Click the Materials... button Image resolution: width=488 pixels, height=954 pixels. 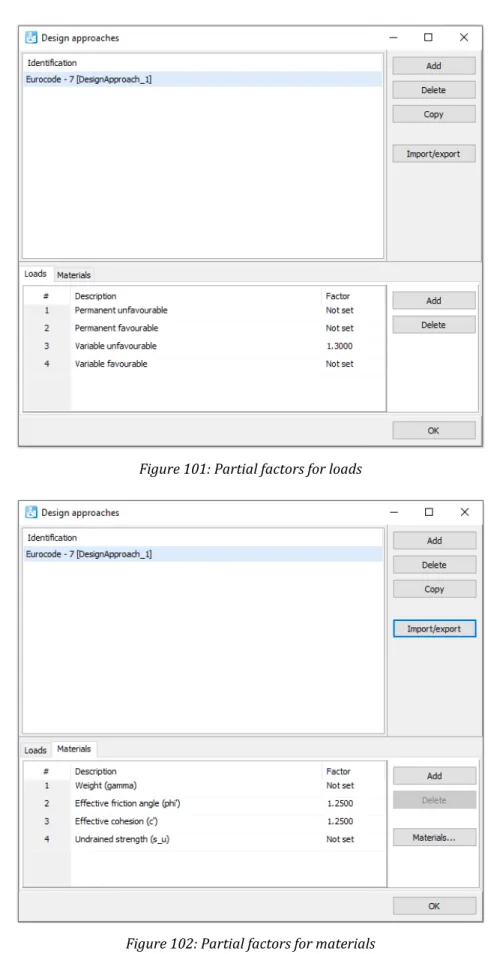pyautogui.click(x=434, y=838)
